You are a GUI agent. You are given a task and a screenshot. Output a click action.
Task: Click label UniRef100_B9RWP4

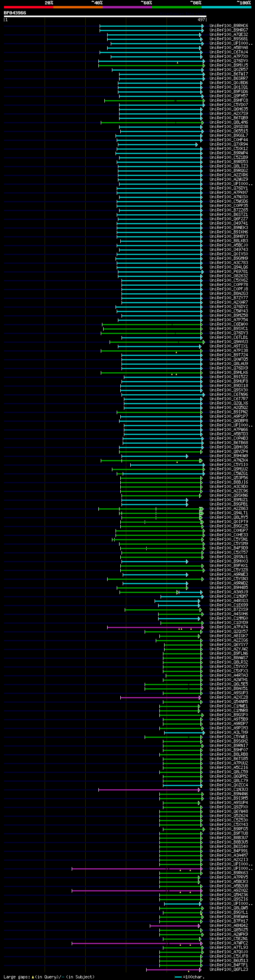[229, 153]
